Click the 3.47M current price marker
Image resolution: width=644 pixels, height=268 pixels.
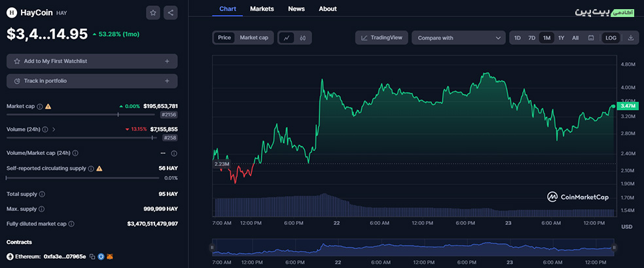pos(628,107)
